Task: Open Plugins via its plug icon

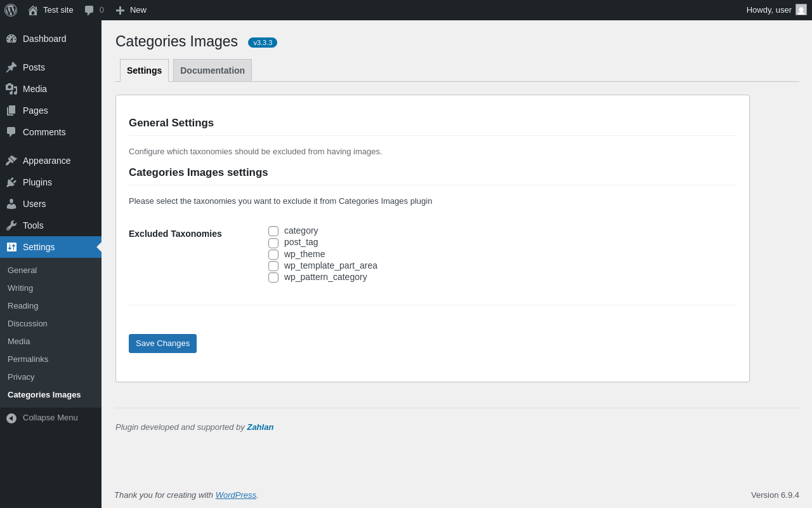Action: click(11, 182)
